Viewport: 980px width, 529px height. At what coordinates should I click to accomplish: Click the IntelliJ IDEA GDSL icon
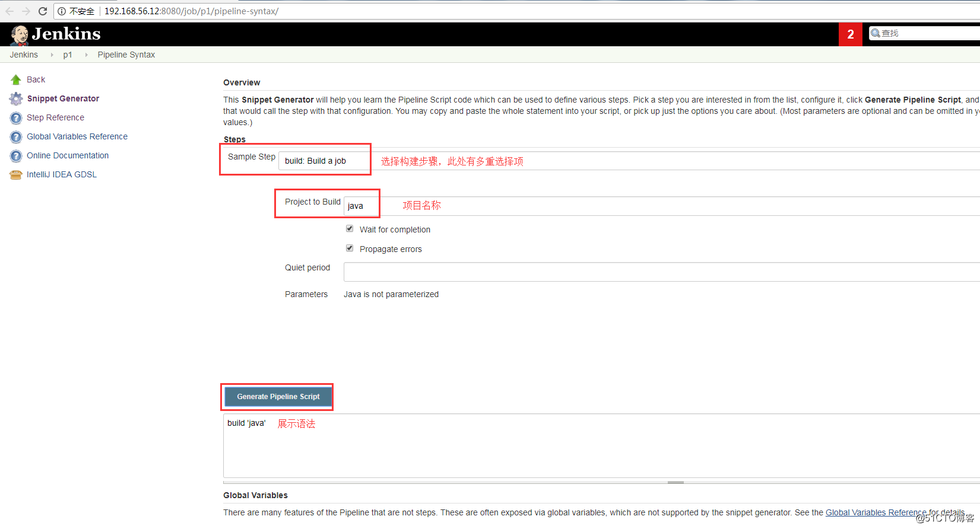(16, 174)
